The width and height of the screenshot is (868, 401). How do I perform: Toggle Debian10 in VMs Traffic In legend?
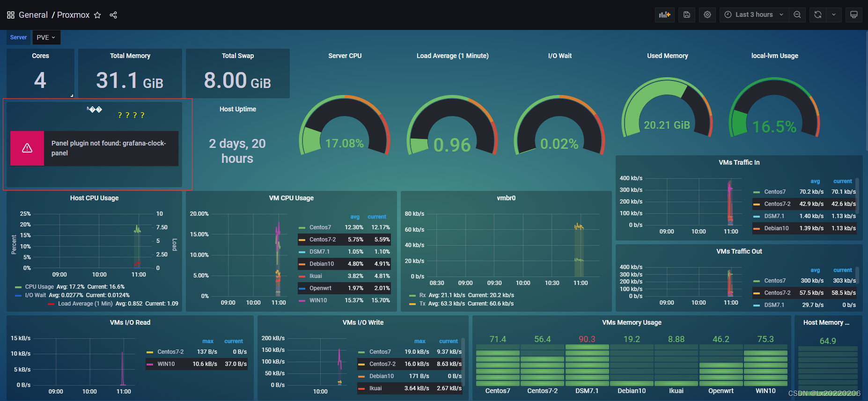point(776,228)
